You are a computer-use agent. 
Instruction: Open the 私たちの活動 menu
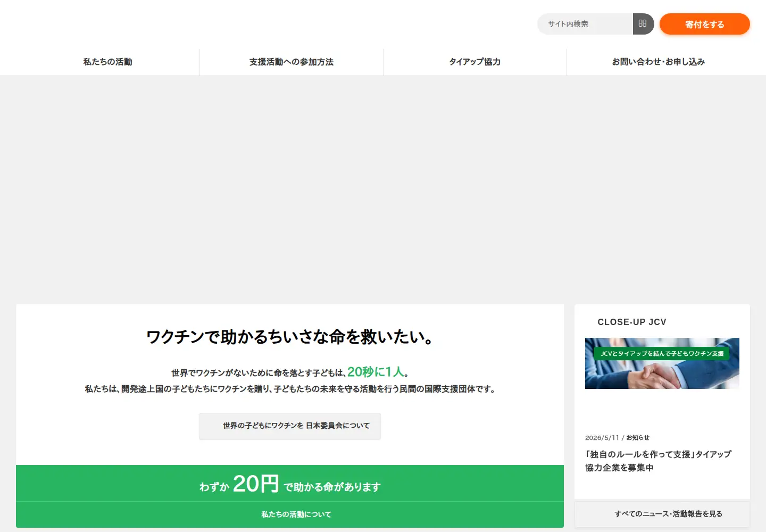click(x=107, y=62)
